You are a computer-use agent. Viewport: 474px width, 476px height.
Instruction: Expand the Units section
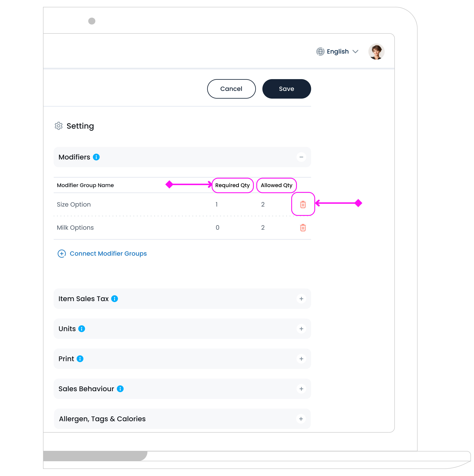coord(301,329)
